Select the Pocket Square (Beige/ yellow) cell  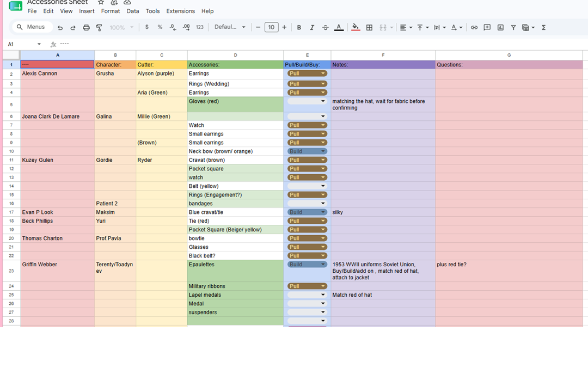[235, 230]
